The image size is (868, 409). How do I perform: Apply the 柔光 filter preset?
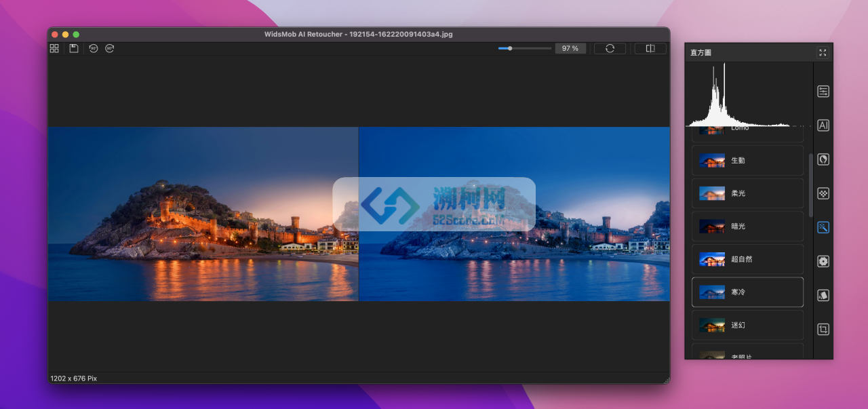[x=747, y=193]
